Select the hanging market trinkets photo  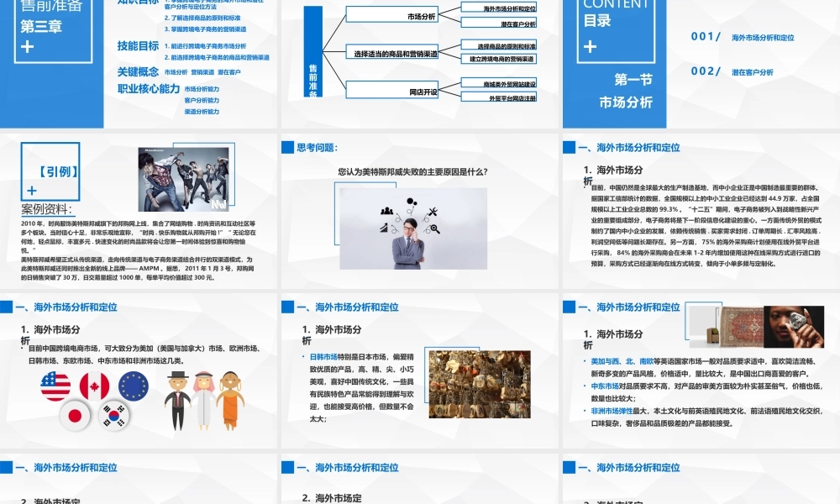click(x=479, y=384)
